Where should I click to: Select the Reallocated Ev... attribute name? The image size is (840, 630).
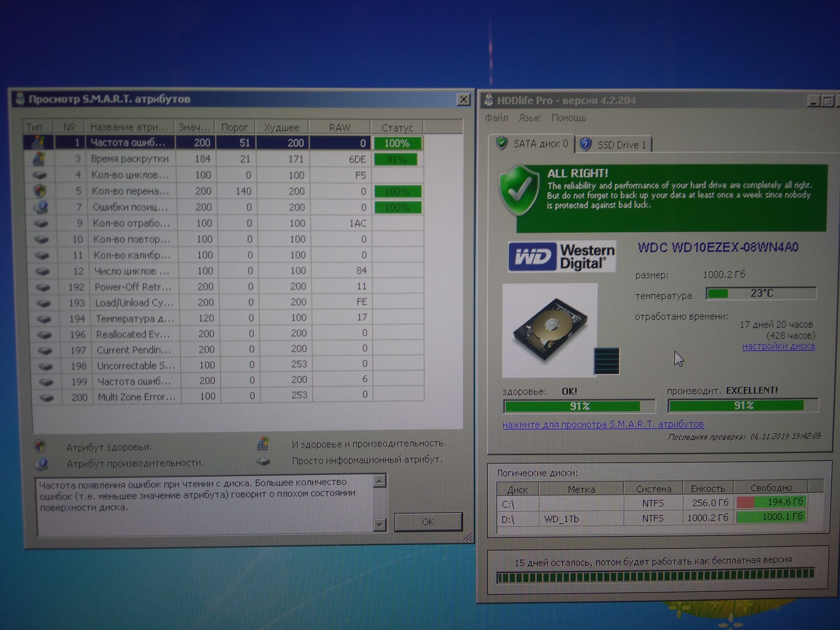point(133,335)
